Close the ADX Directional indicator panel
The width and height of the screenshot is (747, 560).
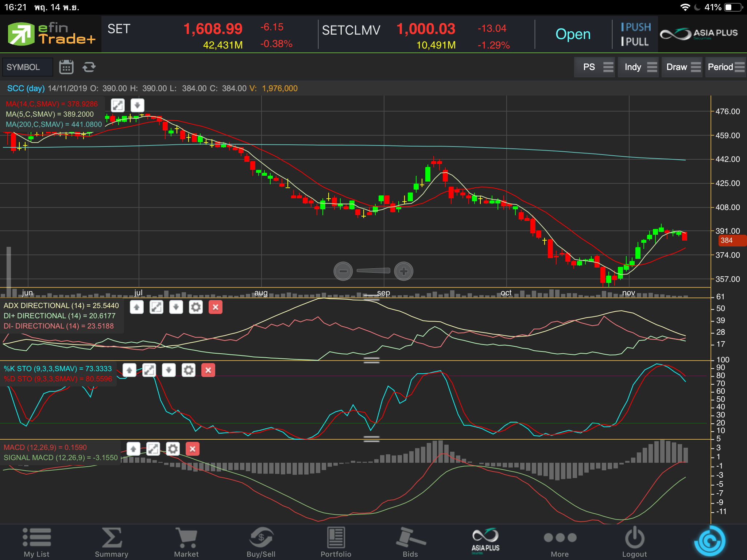pos(216,307)
